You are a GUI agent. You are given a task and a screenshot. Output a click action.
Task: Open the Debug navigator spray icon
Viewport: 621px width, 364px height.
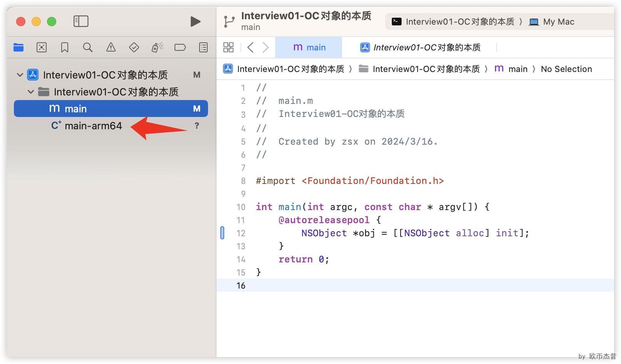click(157, 47)
